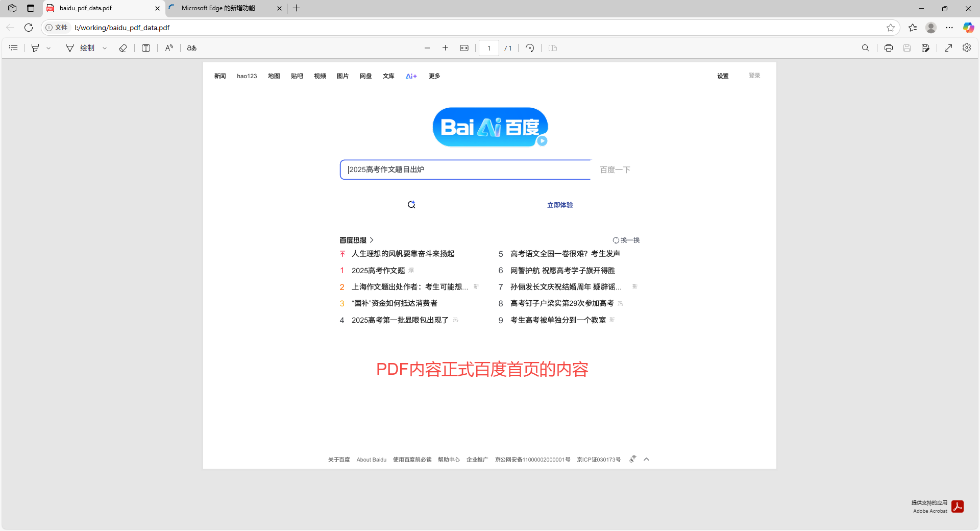
Task: Zoom in the PDF with plus button
Action: pos(445,48)
